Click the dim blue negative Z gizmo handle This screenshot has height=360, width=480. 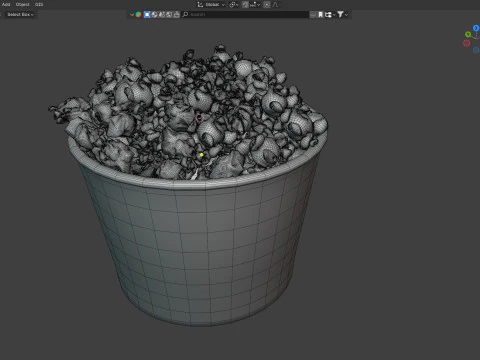(x=476, y=50)
